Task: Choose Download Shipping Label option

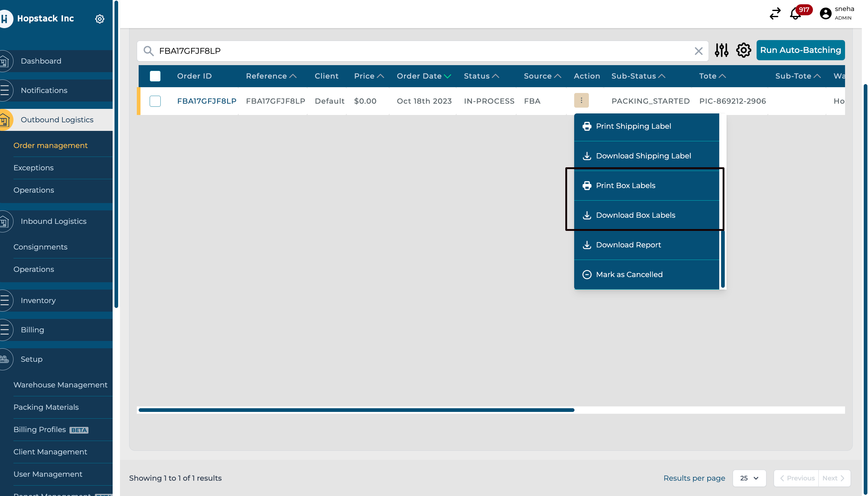Action: tap(643, 156)
